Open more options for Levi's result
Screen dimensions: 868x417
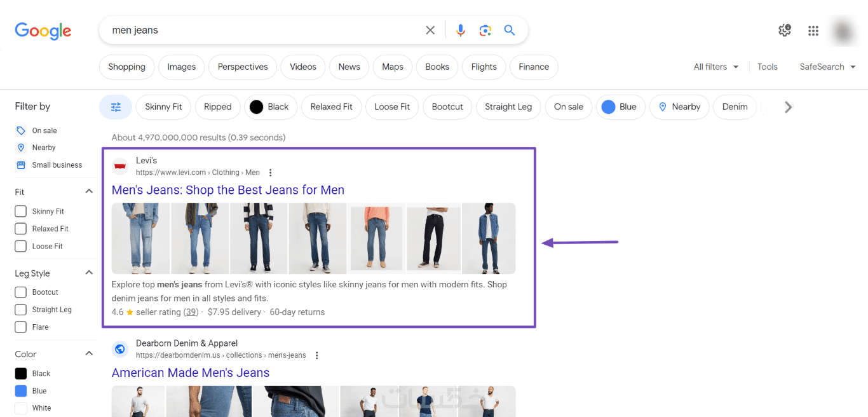(271, 173)
